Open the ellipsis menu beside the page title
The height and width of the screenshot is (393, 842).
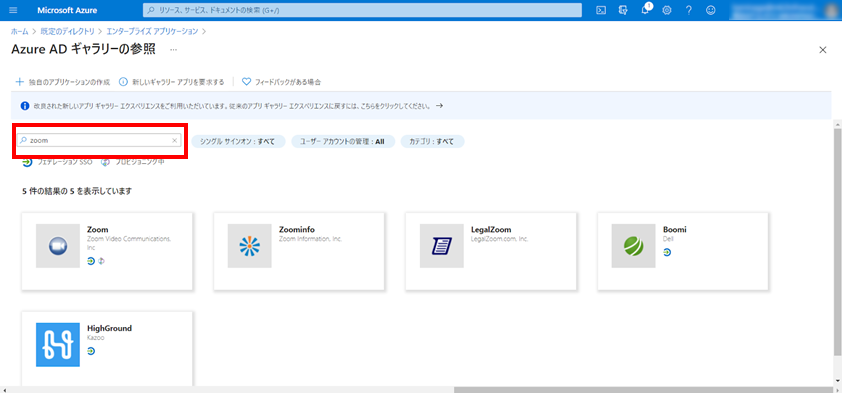click(x=173, y=49)
